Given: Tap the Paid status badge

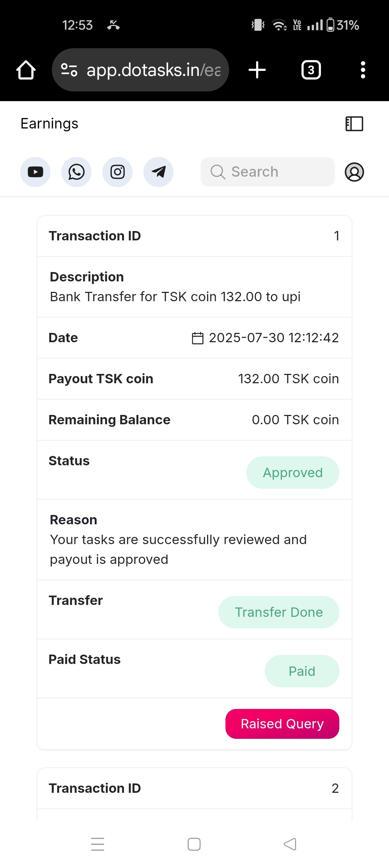Looking at the screenshot, I should click(x=302, y=671).
